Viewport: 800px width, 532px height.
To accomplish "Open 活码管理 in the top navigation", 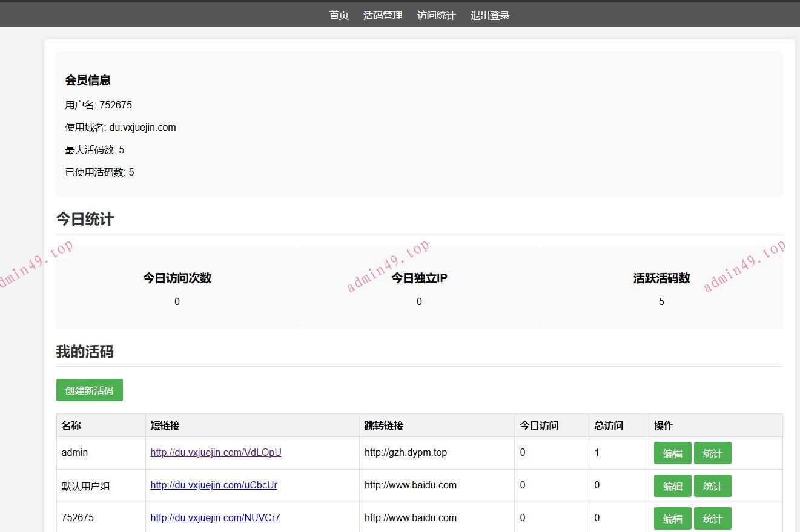I will pyautogui.click(x=383, y=16).
